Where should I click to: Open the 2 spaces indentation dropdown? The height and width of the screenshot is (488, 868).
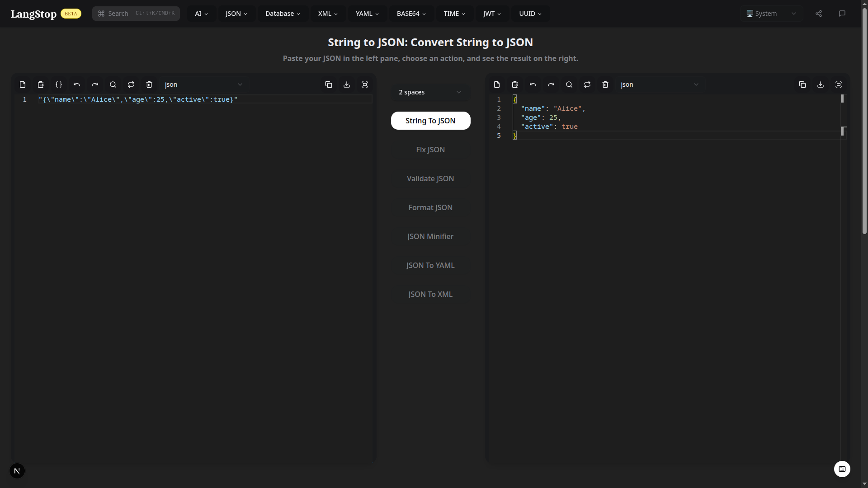[430, 92]
